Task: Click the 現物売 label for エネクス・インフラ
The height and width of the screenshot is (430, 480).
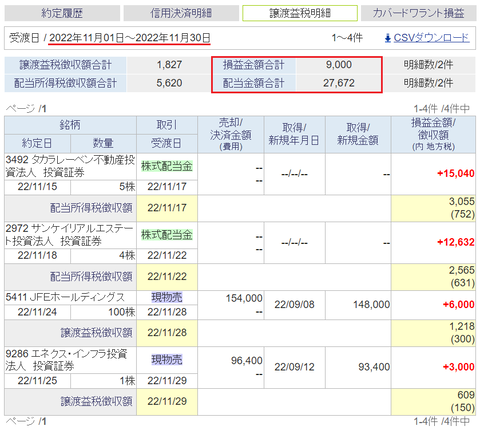Action: point(167,359)
